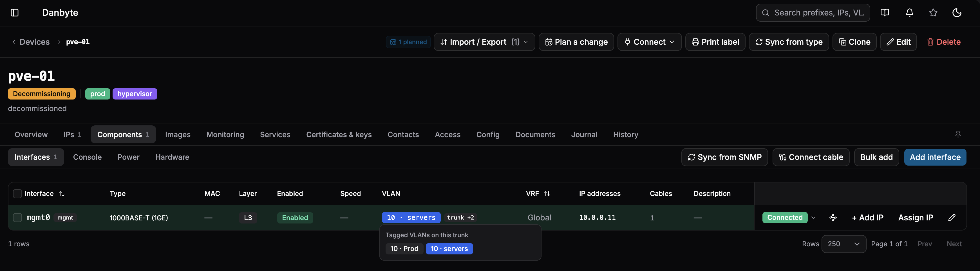This screenshot has width=980, height=271.
Task: Sort by the VRF column
Action: pos(538,193)
